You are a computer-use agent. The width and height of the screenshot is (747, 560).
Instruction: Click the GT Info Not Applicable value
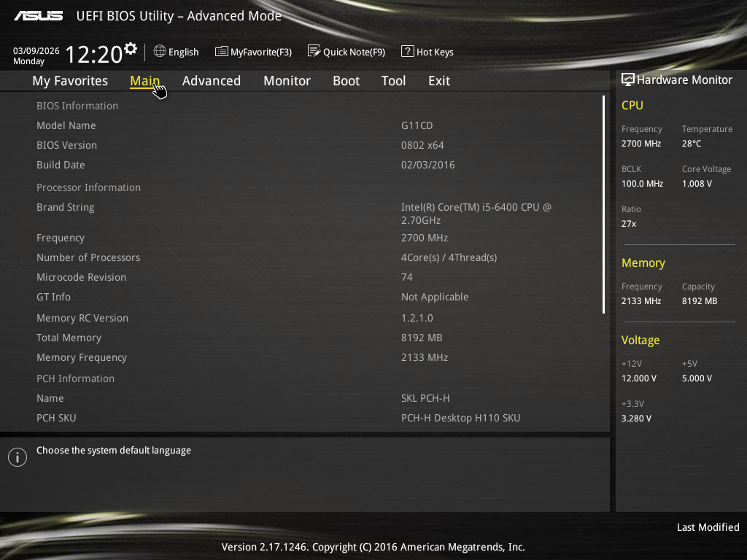pyautogui.click(x=435, y=297)
